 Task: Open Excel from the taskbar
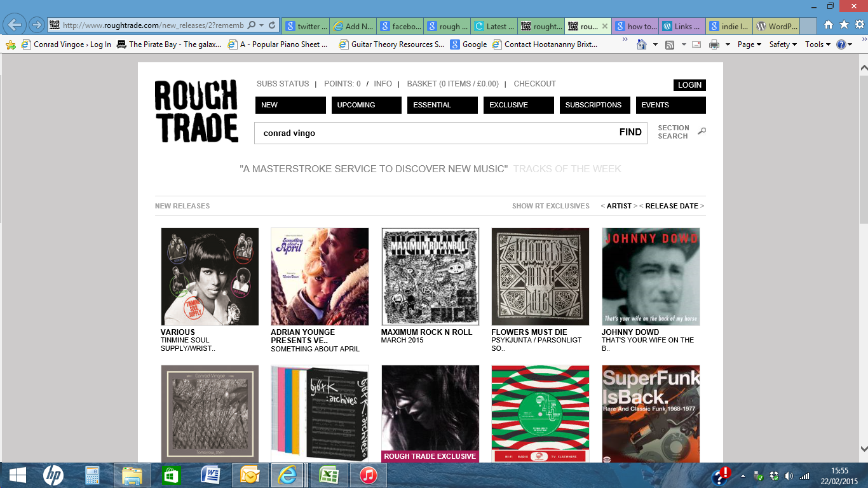(x=329, y=475)
